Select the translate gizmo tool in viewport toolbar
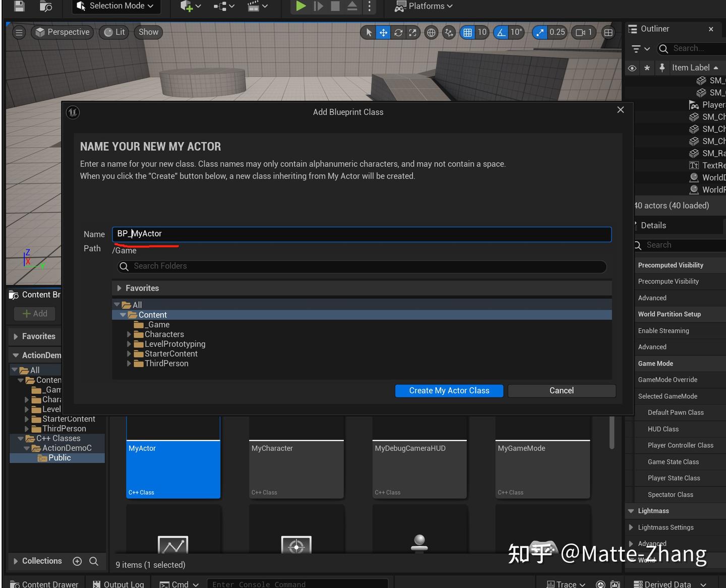The image size is (726, 588). (x=384, y=32)
